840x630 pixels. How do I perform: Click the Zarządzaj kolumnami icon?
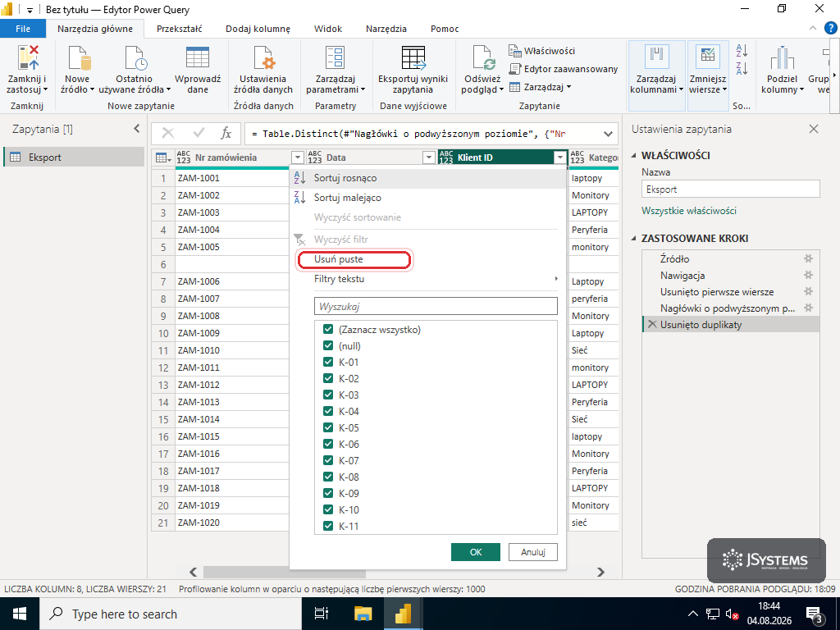pyautogui.click(x=657, y=58)
